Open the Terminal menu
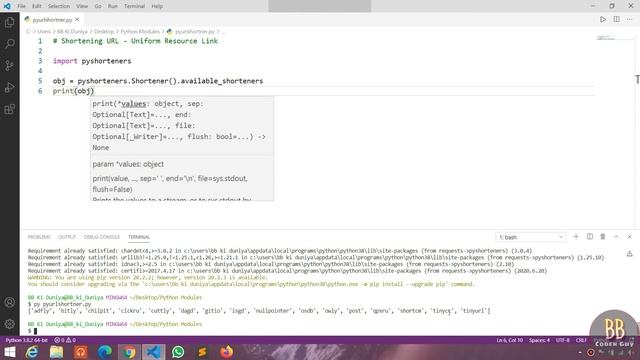Viewport: 640px width, 360px height. click(134, 6)
